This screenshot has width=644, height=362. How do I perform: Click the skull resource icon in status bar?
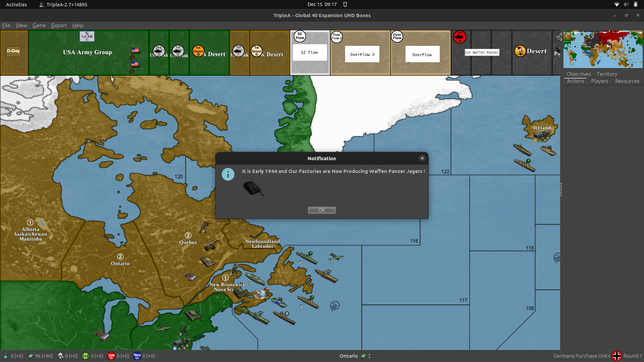(x=60, y=356)
